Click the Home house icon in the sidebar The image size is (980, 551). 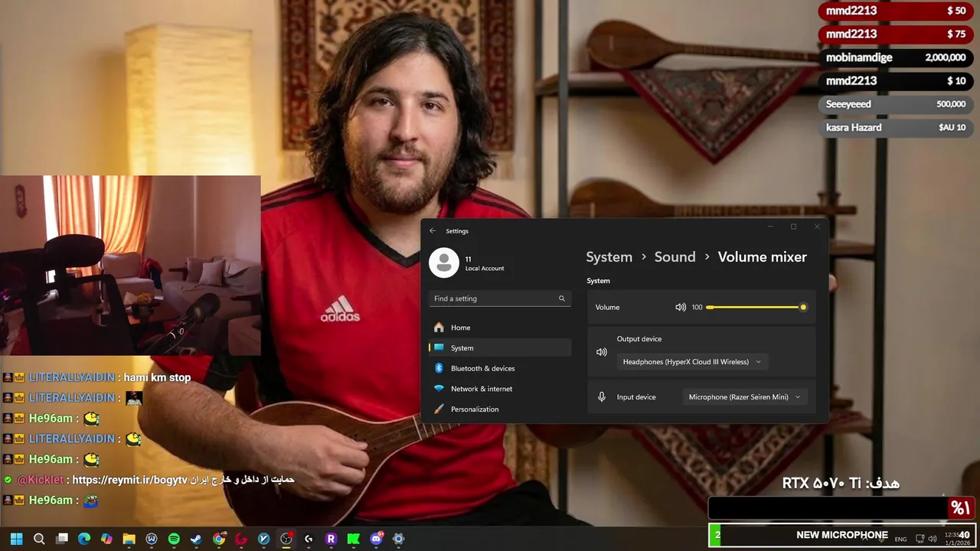tap(439, 328)
